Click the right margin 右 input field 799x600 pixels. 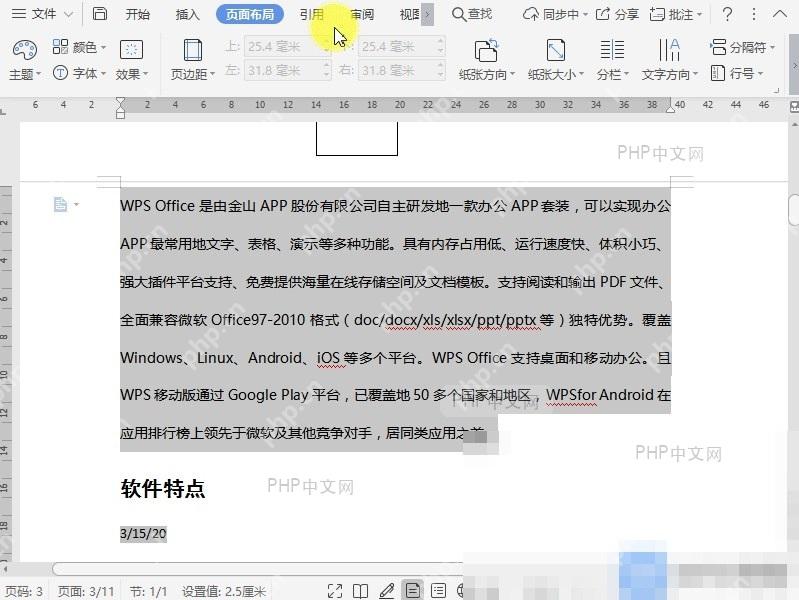[402, 70]
